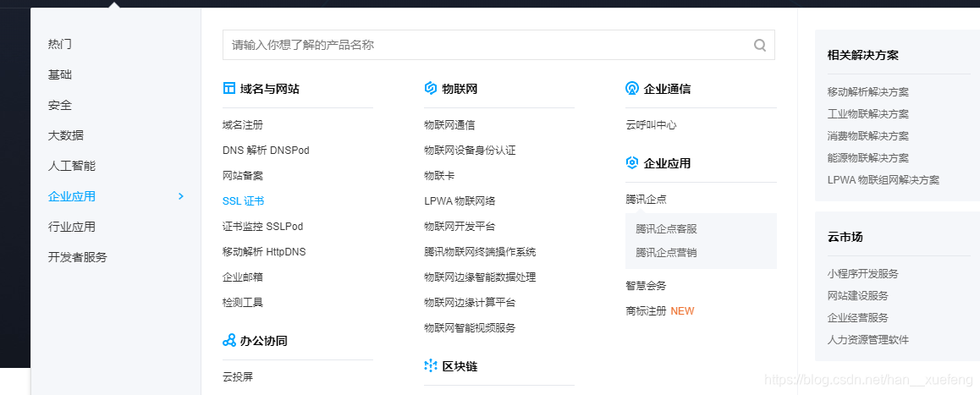Select 企业应用 category in sidebar
Image resolution: width=980 pixels, height=395 pixels.
click(x=72, y=196)
